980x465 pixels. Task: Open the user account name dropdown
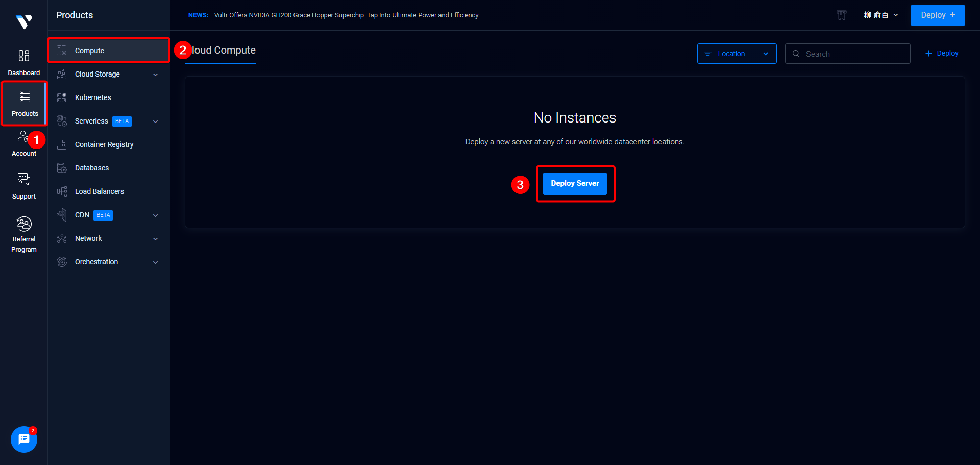point(880,15)
